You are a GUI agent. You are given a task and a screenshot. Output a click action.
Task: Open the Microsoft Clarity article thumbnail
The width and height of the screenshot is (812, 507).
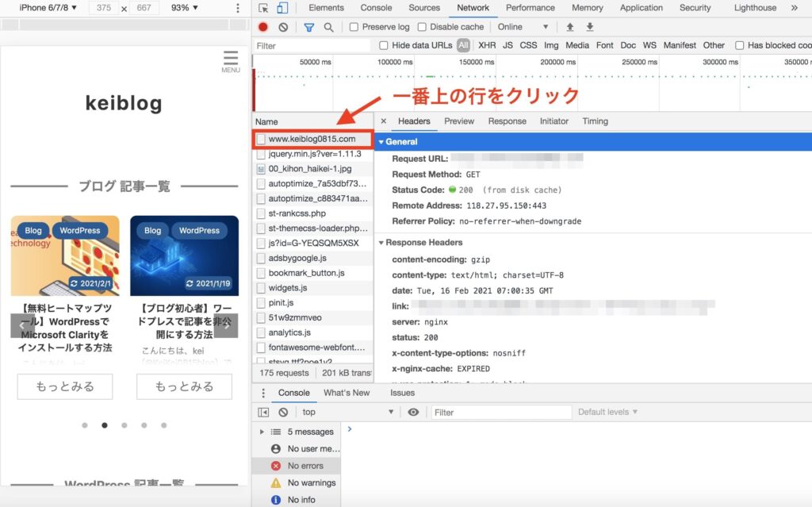65,255
